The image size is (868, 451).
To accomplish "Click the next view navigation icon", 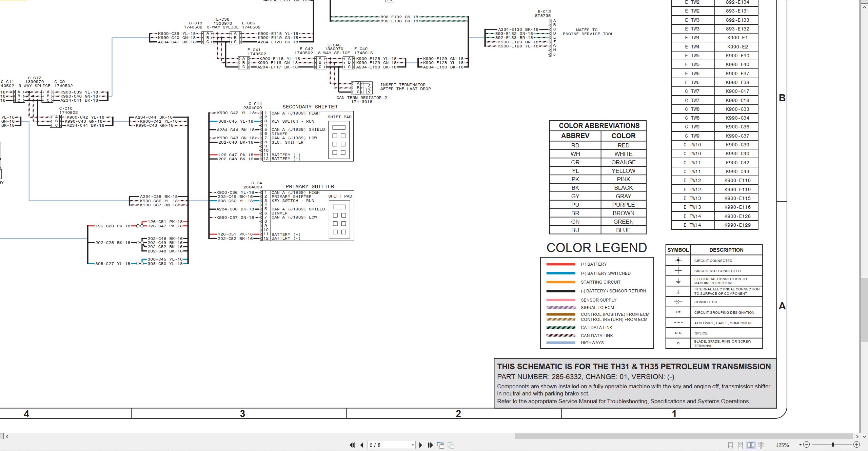I will (x=451, y=445).
